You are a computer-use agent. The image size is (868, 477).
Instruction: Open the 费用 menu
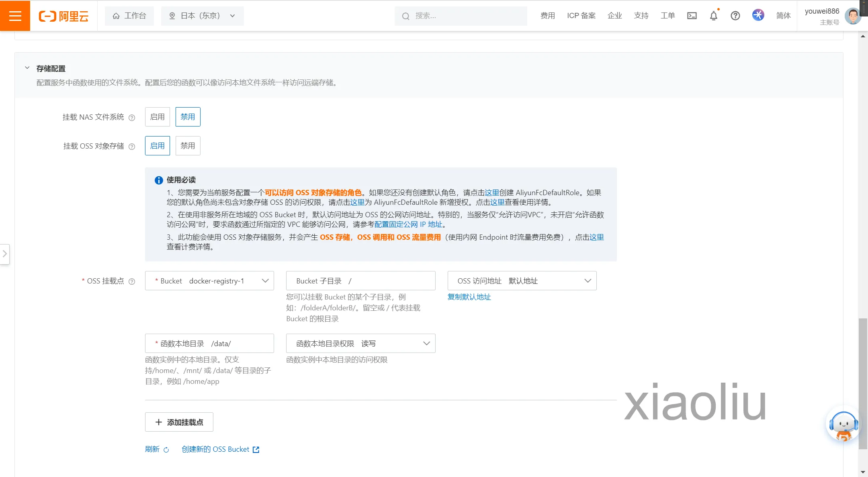(547, 16)
